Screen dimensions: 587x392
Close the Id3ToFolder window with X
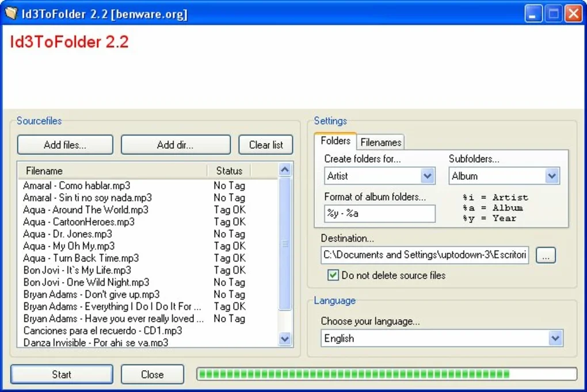point(574,14)
